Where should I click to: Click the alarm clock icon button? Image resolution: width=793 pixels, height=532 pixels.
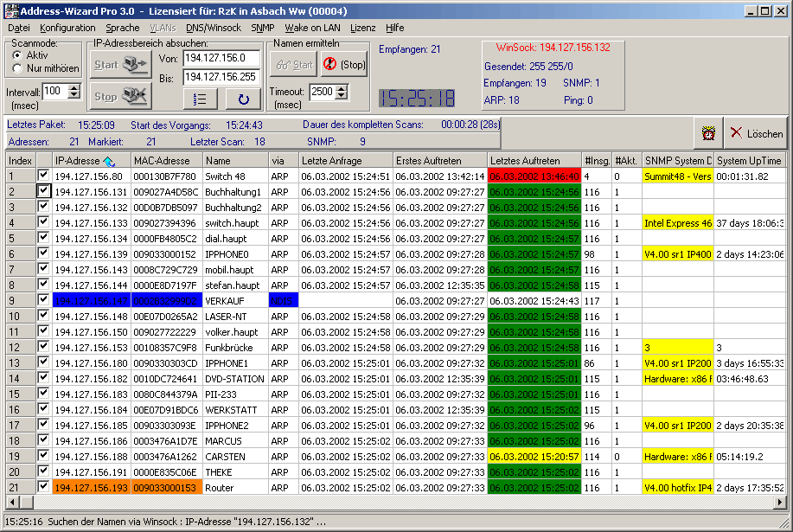[708, 133]
